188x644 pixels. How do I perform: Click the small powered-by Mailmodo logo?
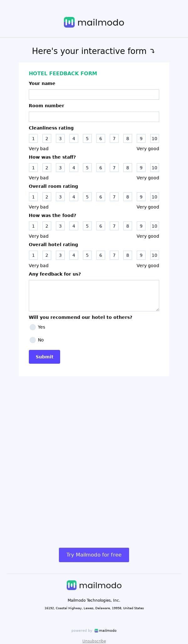(x=105, y=631)
